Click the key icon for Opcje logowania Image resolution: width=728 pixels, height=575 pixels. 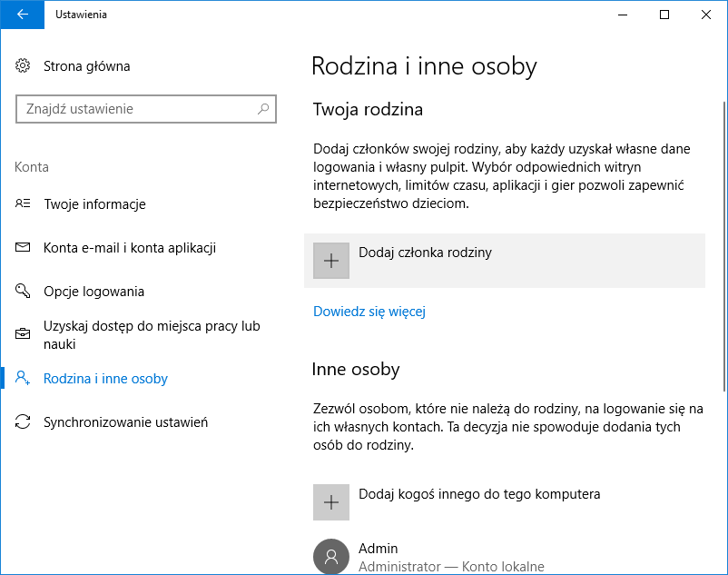point(24,292)
